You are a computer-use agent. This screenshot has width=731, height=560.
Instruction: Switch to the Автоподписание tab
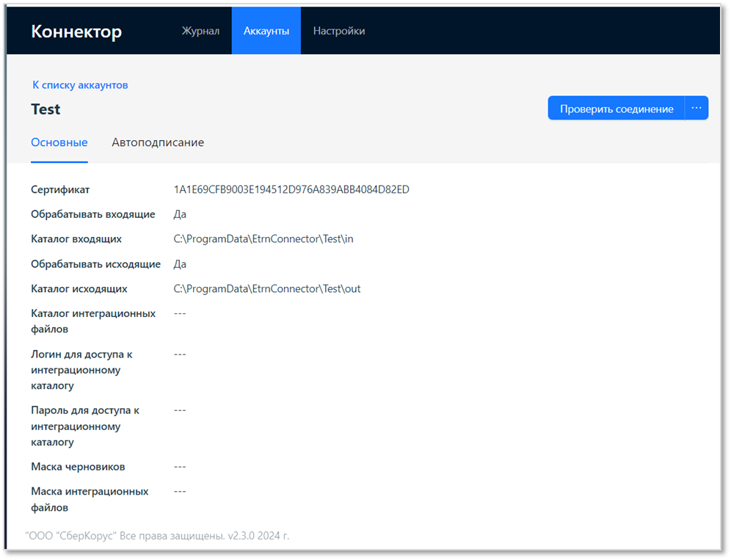[158, 142]
